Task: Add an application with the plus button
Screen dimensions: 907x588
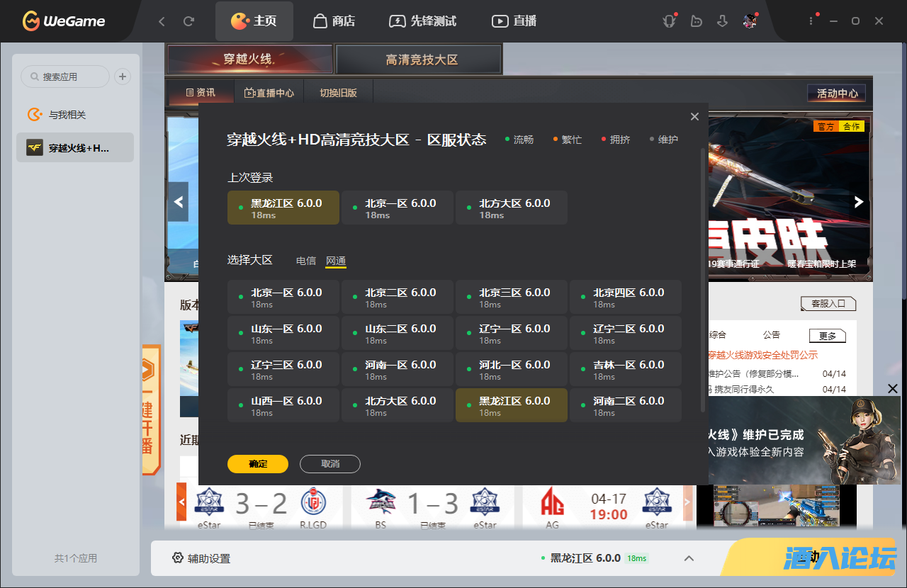Action: pos(123,77)
